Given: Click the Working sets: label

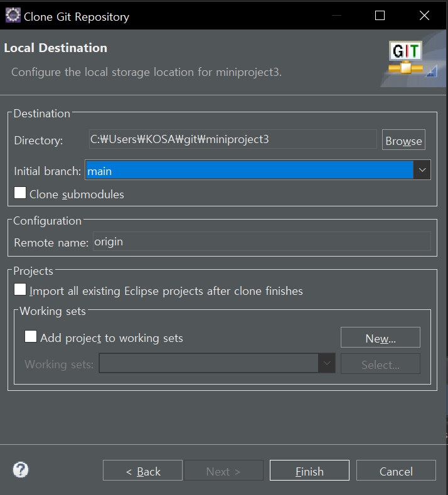Looking at the screenshot, I should 59,365.
